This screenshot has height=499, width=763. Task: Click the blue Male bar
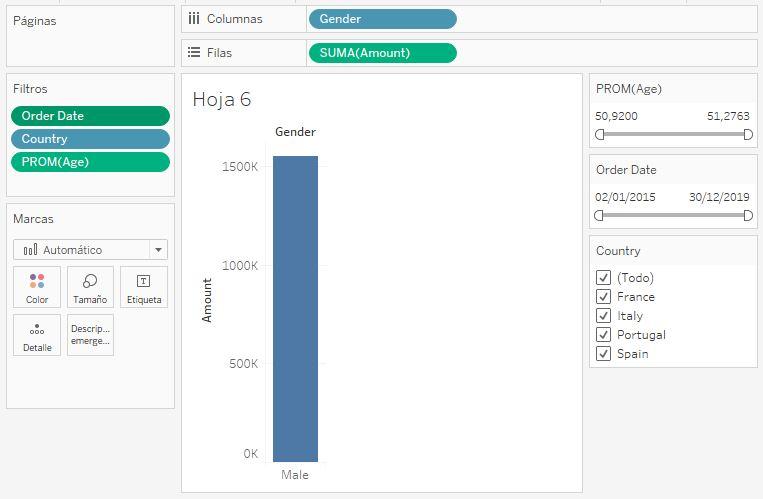(x=295, y=308)
